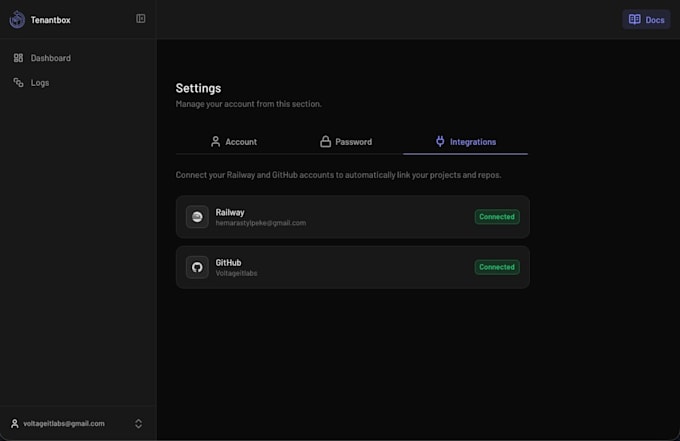Image resolution: width=680 pixels, height=441 pixels.
Task: Click the Logs icon in sidebar
Action: tap(18, 82)
